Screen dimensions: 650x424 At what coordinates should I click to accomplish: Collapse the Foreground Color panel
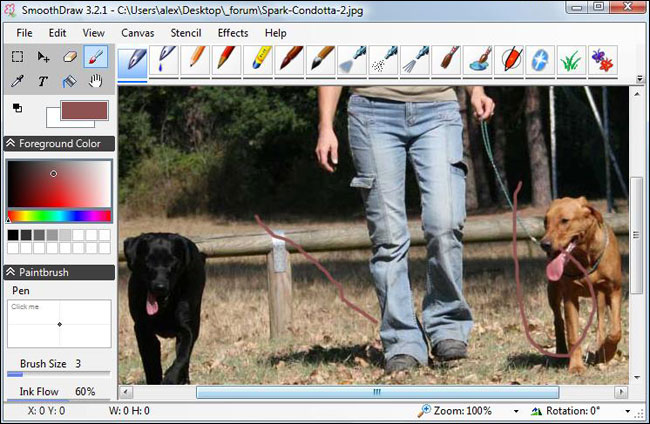coord(11,143)
